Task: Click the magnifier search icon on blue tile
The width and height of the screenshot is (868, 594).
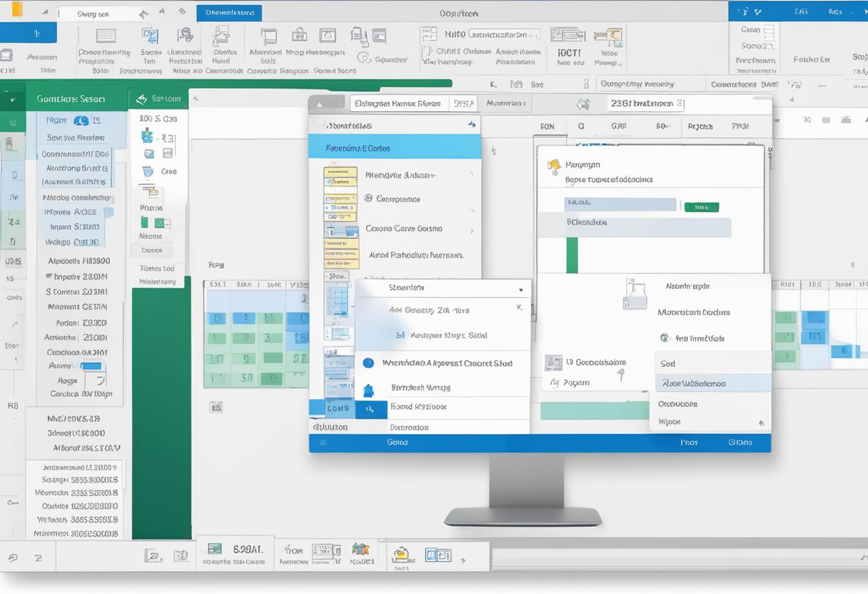Action: [x=370, y=409]
